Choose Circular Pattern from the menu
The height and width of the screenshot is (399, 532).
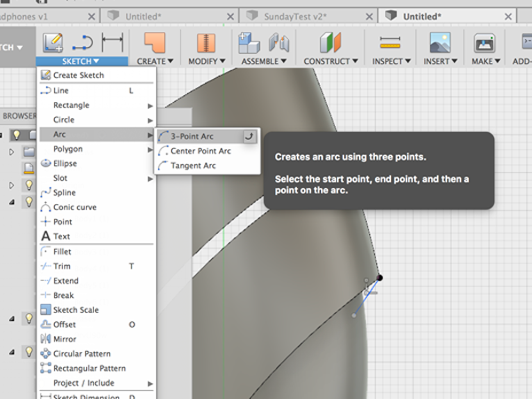(x=97, y=354)
